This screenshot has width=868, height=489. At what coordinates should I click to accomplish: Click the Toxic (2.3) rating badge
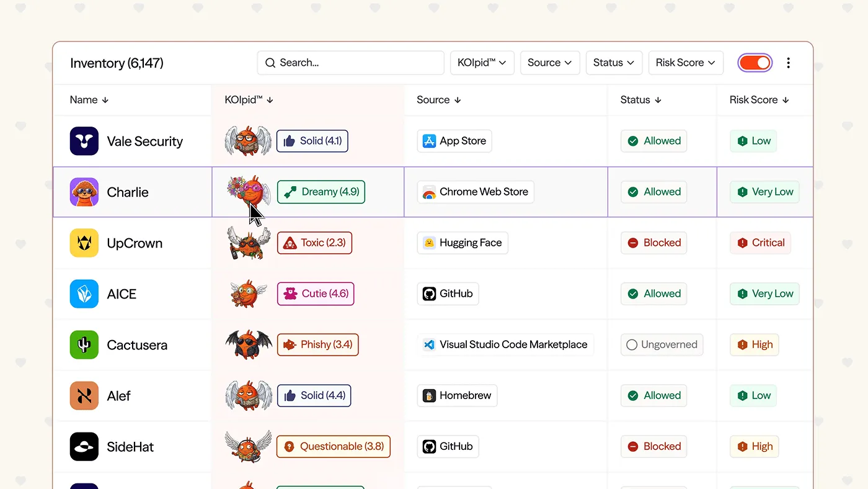[314, 243]
